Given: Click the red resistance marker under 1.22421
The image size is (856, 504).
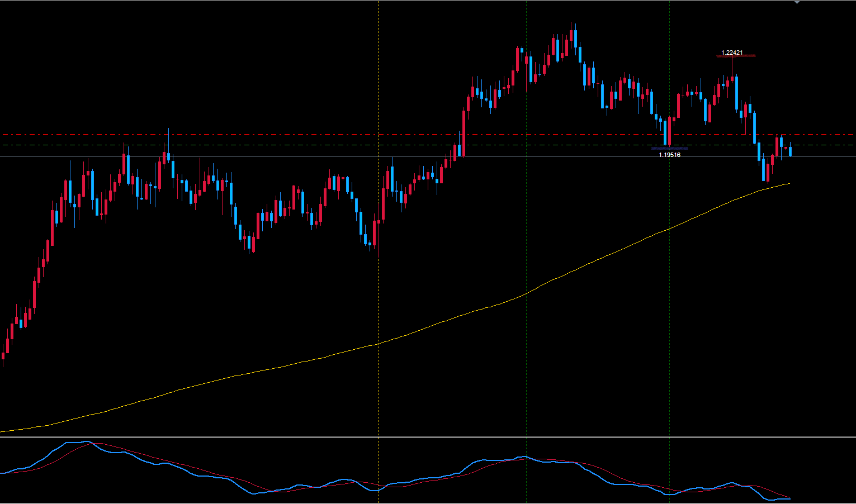Looking at the screenshot, I should click(x=736, y=56).
